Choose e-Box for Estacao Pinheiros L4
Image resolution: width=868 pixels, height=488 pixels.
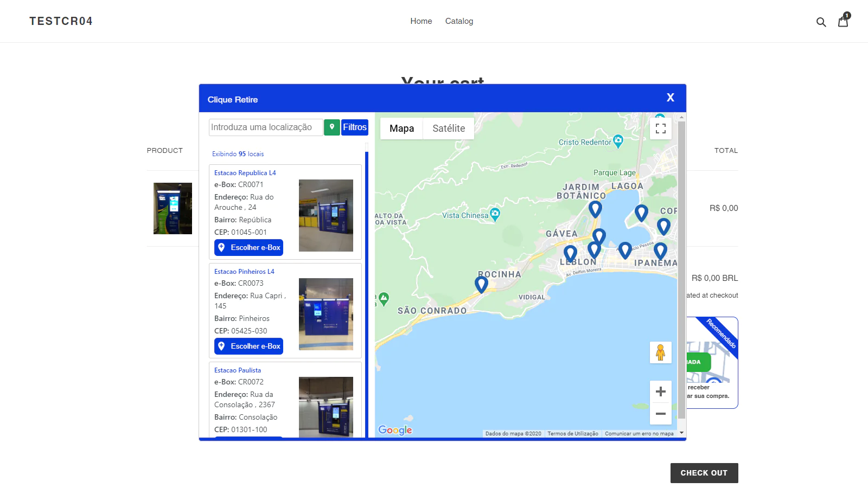(248, 346)
